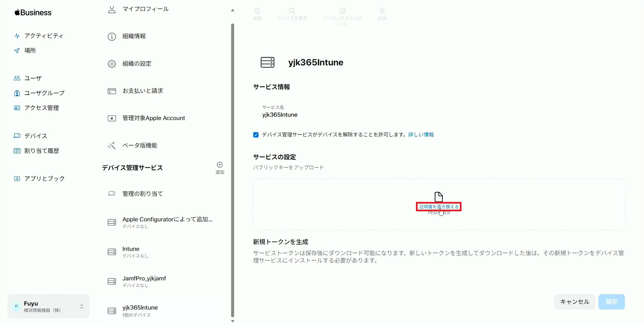This screenshot has width=644, height=325.
Task: Click the Intune server icon
Action: (112, 252)
